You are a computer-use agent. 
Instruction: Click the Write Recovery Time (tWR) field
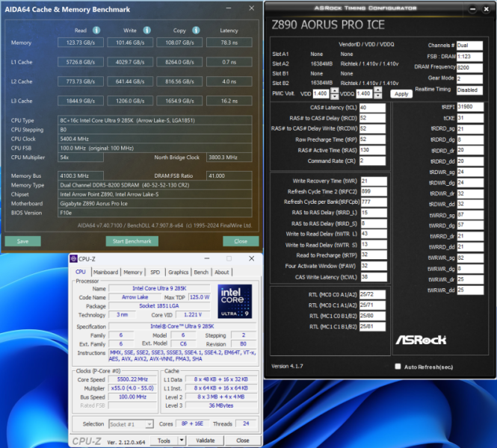coord(374,181)
